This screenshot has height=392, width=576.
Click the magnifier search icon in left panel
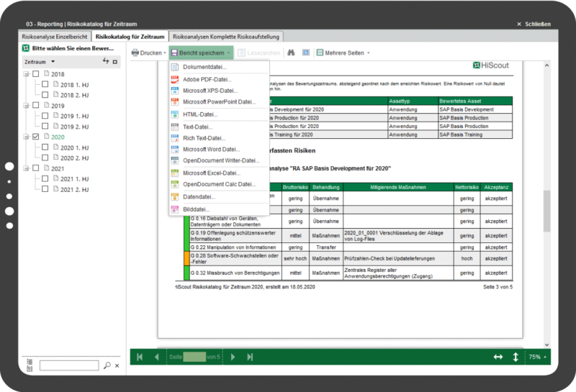[107, 365]
